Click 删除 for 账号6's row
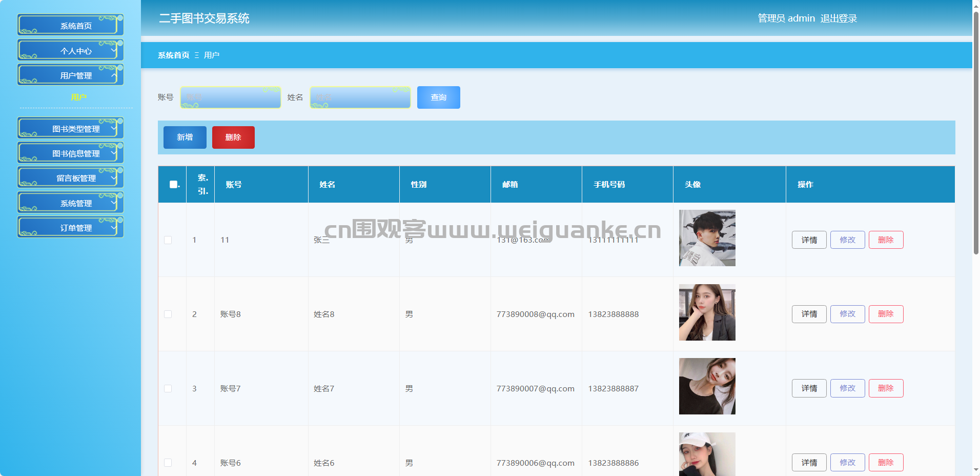 click(x=886, y=463)
